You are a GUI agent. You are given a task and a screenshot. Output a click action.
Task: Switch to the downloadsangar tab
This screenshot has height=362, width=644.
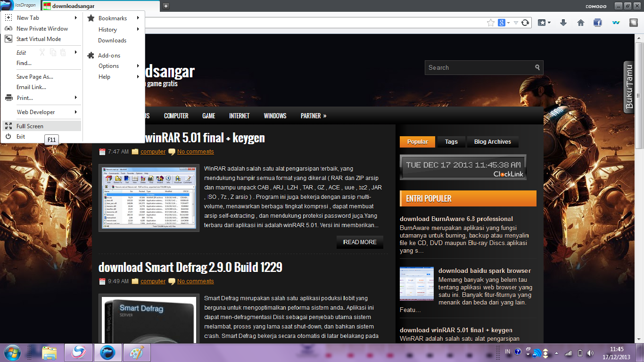point(100,6)
